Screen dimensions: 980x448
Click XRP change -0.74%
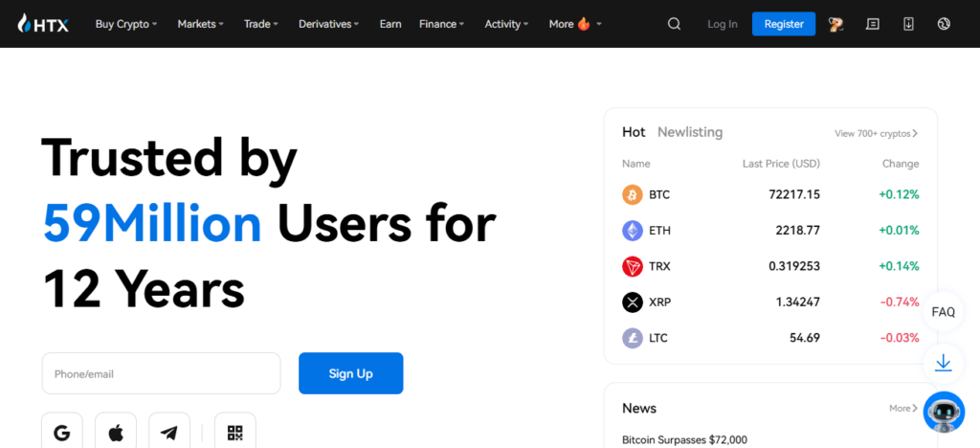click(900, 302)
